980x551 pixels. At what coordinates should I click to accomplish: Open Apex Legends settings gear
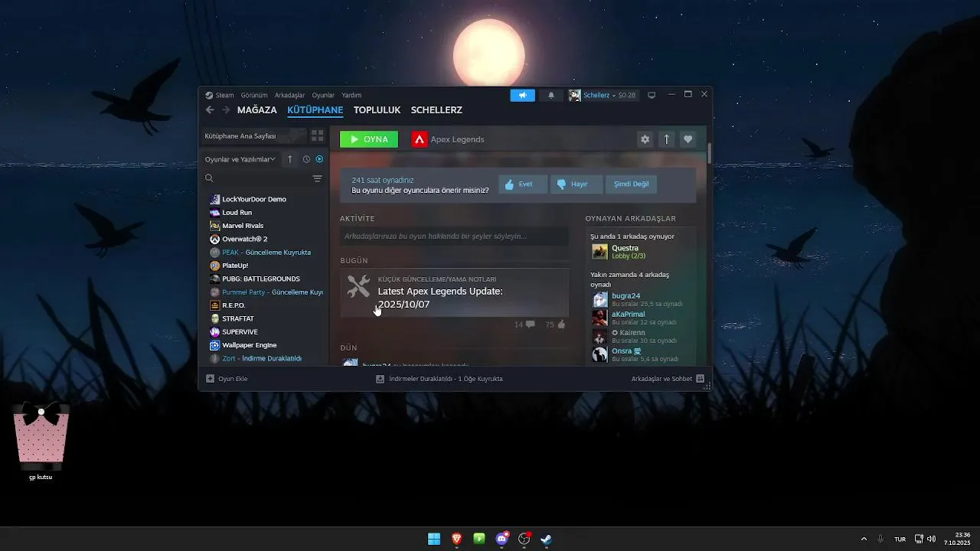(645, 139)
